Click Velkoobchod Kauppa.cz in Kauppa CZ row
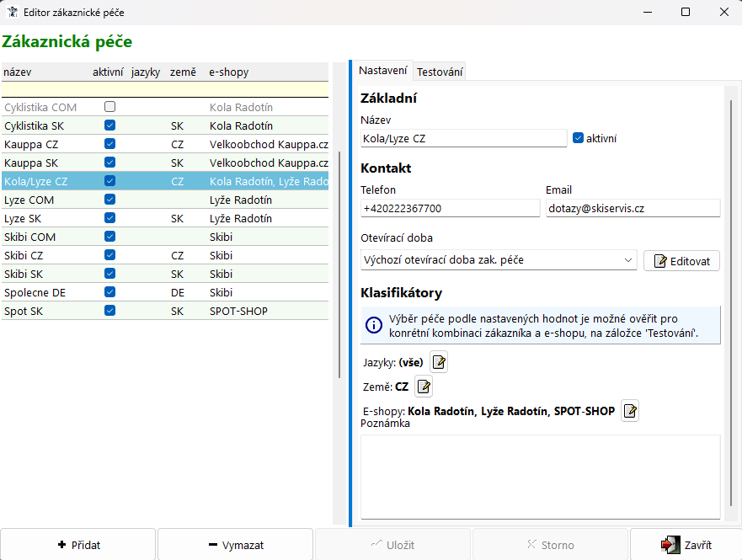The height and width of the screenshot is (560, 742). click(269, 144)
